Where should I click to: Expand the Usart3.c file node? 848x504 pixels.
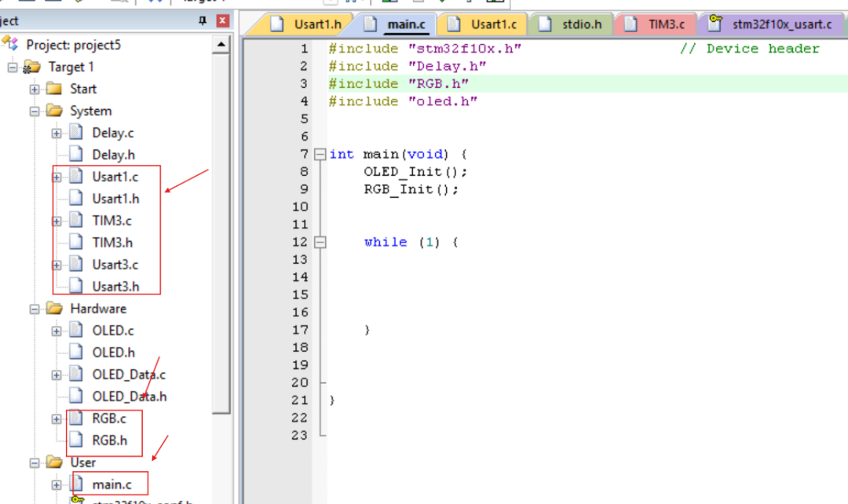[57, 265]
